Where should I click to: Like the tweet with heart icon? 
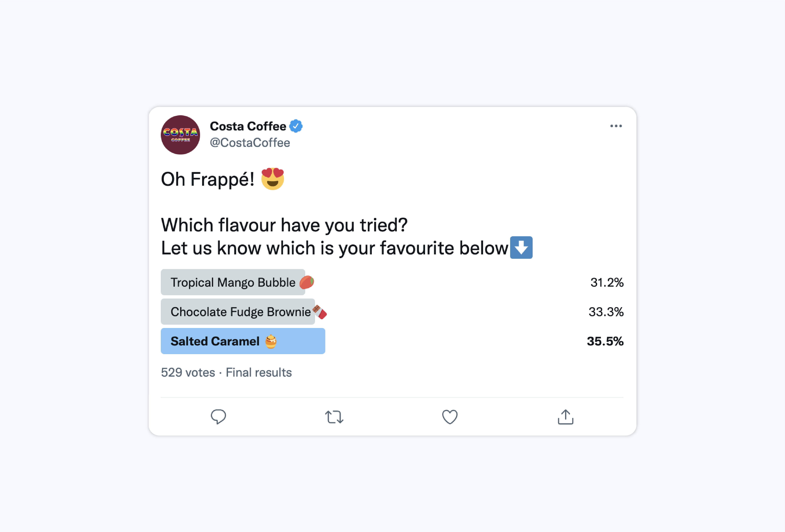click(x=450, y=417)
